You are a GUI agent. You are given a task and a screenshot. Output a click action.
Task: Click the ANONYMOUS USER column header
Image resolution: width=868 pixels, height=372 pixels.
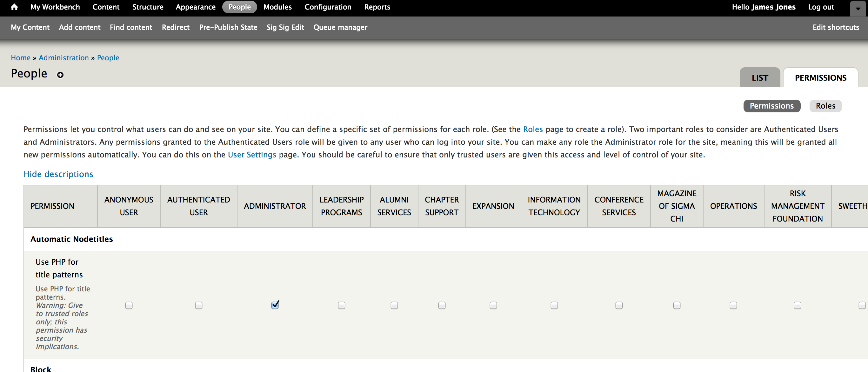pyautogui.click(x=129, y=206)
